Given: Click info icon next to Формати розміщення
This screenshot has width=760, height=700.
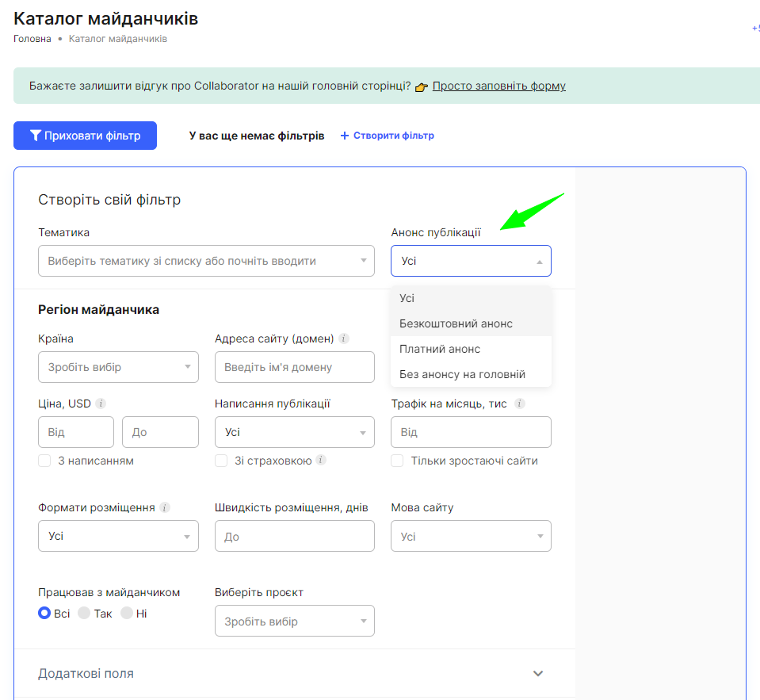Looking at the screenshot, I should [165, 507].
